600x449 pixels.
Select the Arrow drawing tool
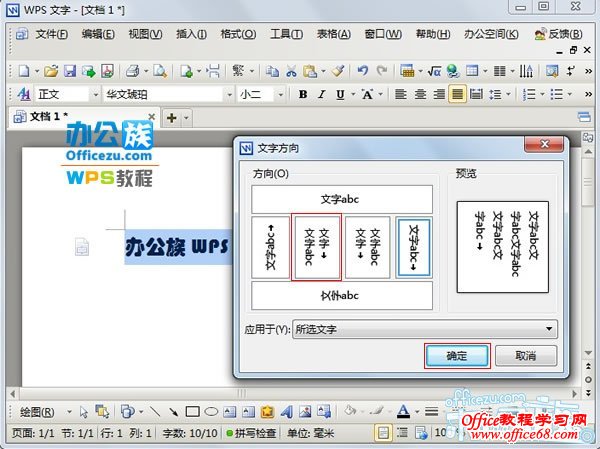[173, 412]
